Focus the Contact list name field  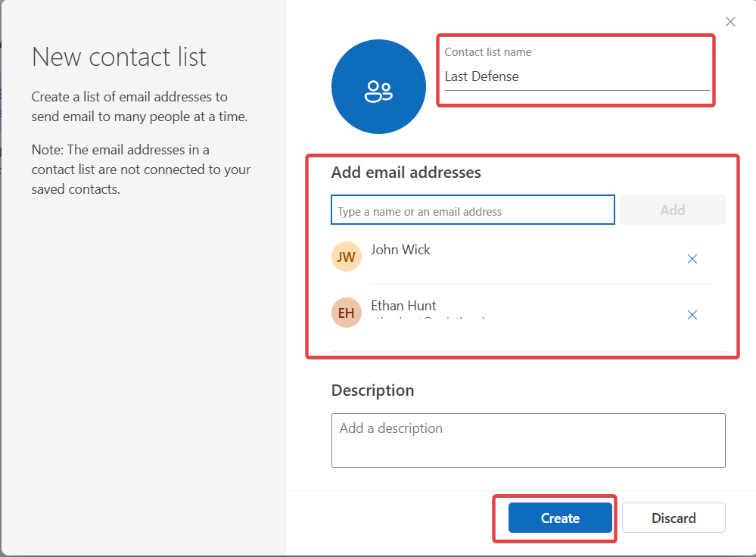coord(577,76)
